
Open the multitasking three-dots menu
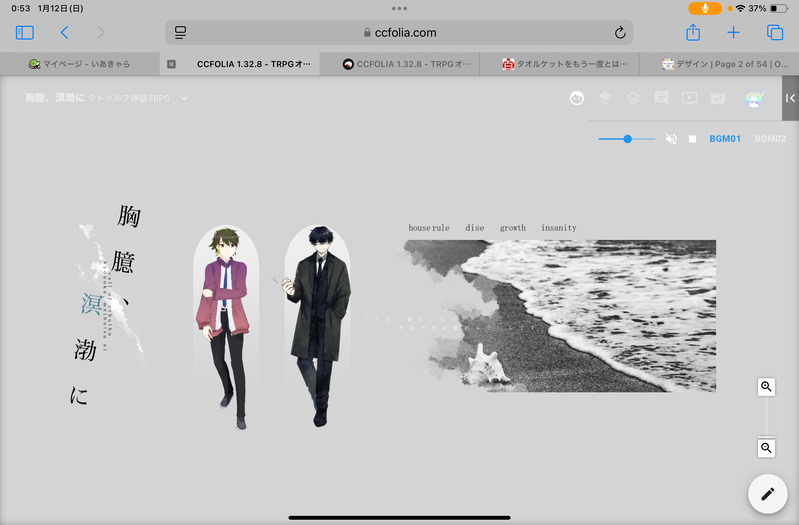(400, 8)
